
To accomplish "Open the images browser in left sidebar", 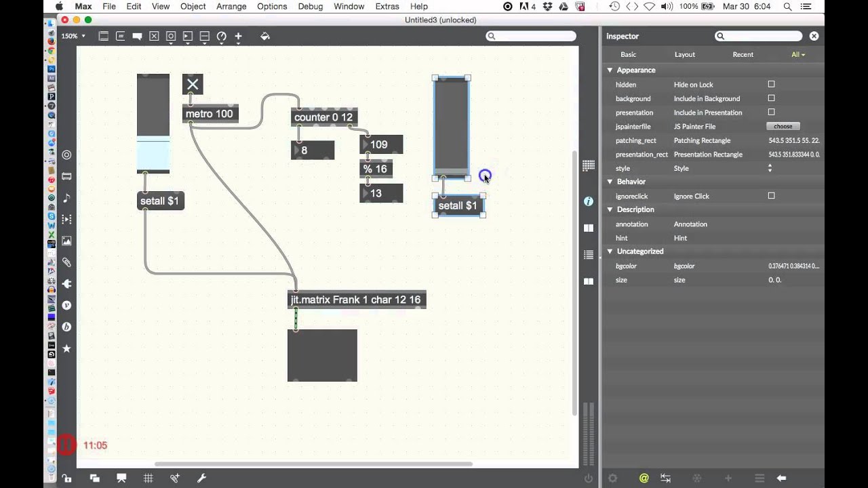I will [66, 241].
